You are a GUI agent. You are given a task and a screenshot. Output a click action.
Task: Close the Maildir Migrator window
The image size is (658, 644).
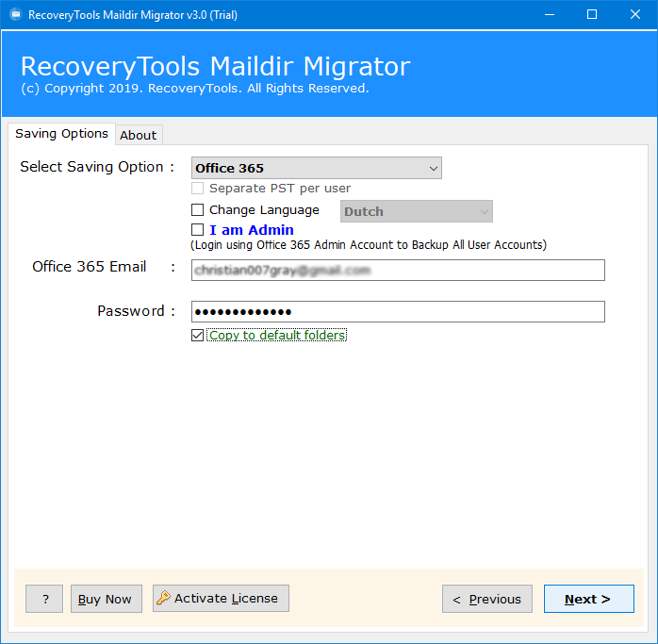[635, 15]
